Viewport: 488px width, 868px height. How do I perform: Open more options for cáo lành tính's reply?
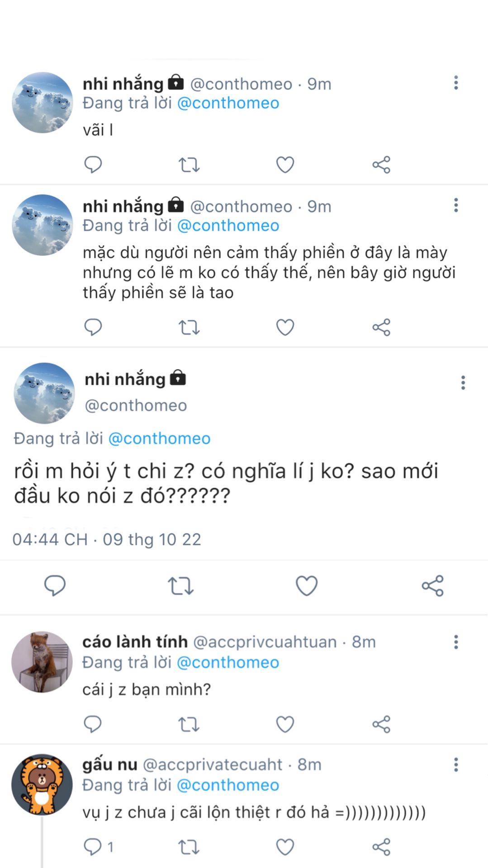(456, 642)
